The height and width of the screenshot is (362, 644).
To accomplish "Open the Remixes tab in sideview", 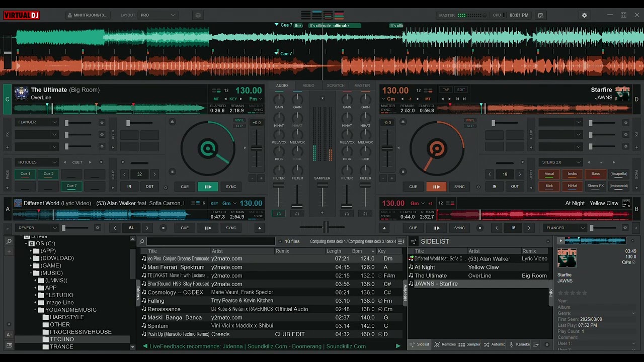I will pos(445,344).
